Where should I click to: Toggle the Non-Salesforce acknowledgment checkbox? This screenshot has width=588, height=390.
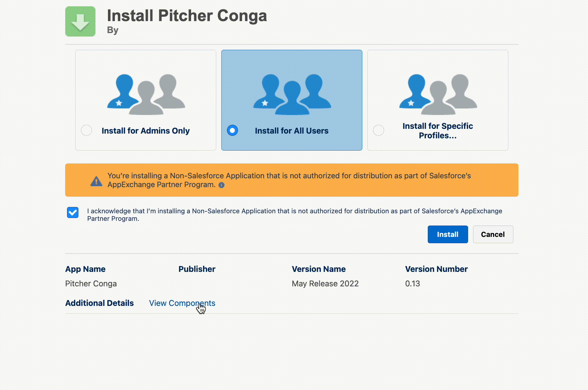click(x=73, y=213)
